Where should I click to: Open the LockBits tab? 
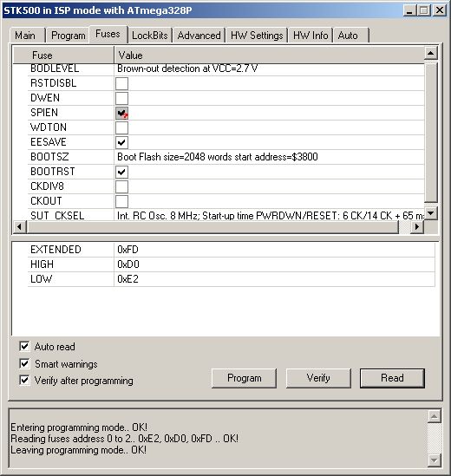click(x=150, y=36)
